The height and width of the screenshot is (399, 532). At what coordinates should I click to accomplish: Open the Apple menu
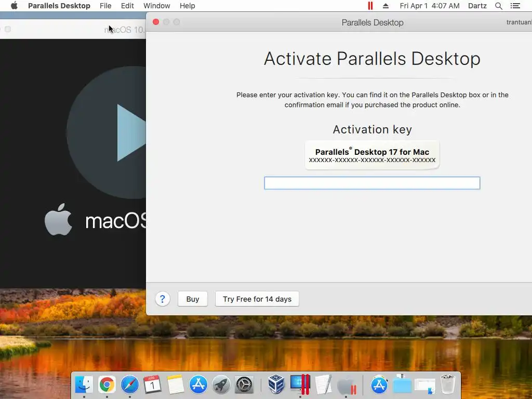[14, 6]
